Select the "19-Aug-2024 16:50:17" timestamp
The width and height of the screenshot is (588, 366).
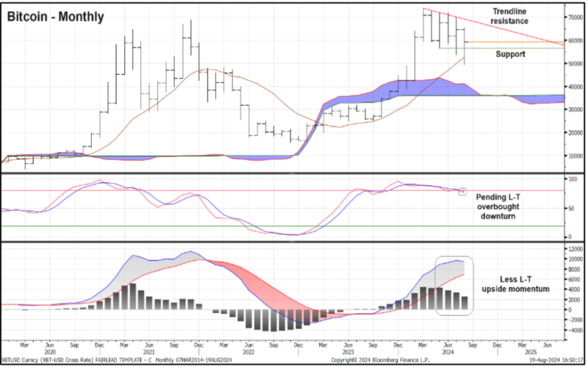click(556, 360)
